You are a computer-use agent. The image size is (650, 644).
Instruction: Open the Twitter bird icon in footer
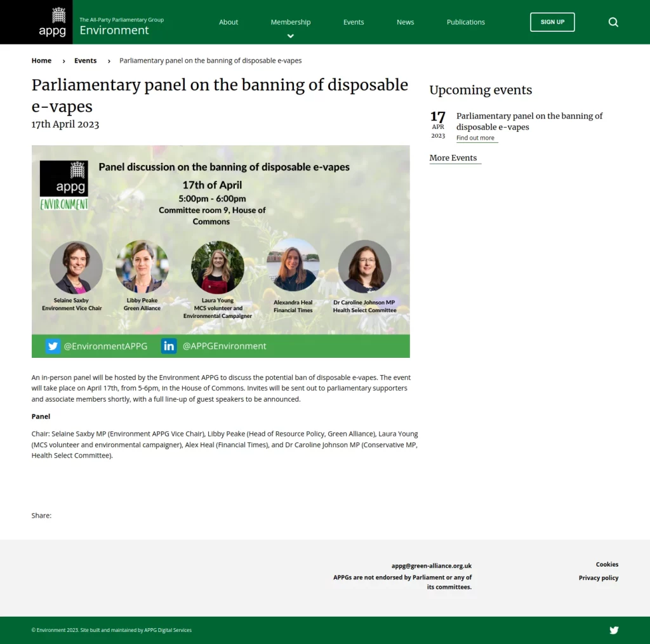tap(614, 630)
